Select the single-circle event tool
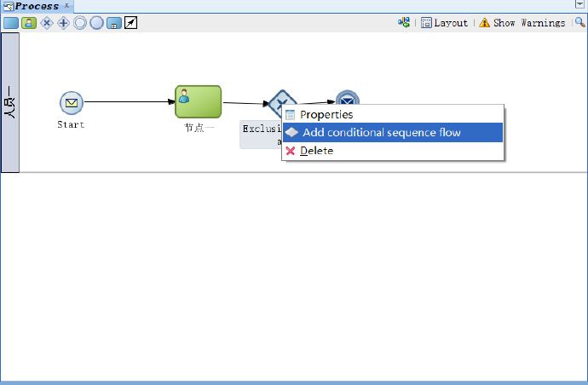 pyautogui.click(x=97, y=23)
